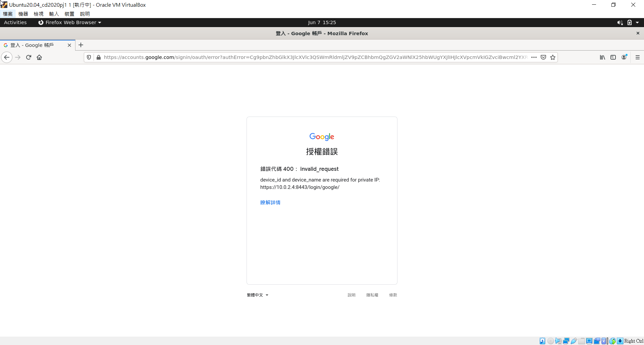Go to the Firefox home page

39,57
